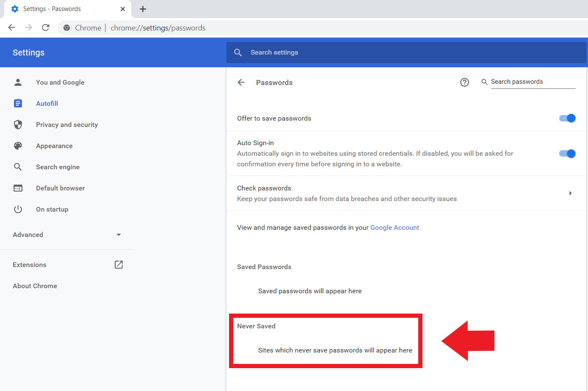
Task: Open About Chrome page
Action: tap(35, 286)
